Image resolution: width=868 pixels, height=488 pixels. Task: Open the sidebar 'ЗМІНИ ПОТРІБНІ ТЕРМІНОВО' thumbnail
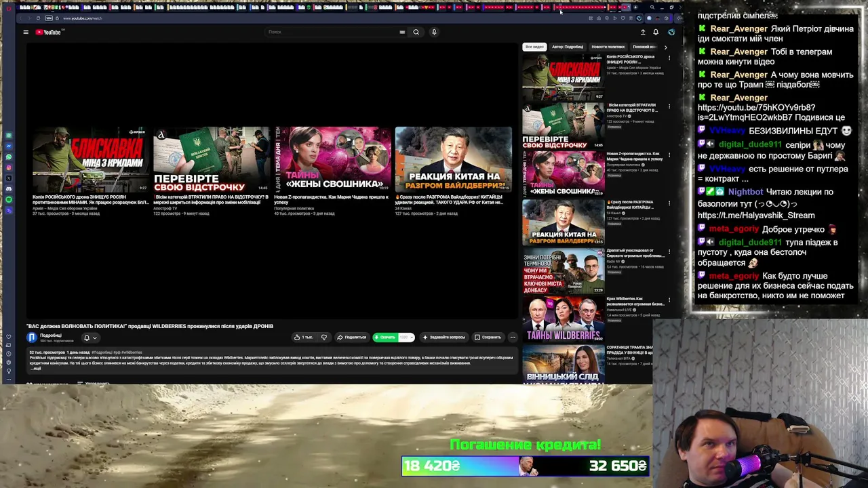563,270
